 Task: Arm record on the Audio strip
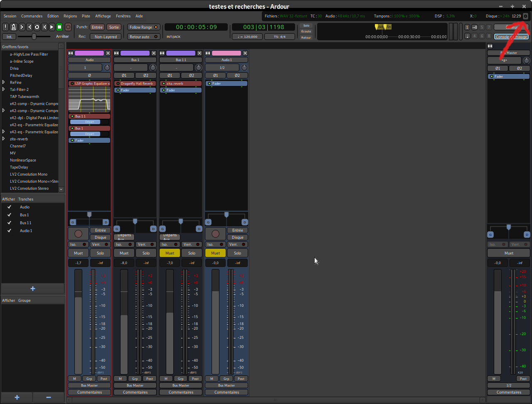[x=79, y=234]
